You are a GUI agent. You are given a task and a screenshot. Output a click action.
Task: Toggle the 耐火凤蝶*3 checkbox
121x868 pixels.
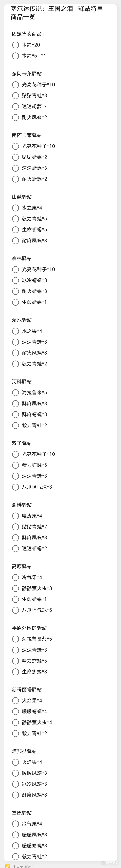(15, 353)
